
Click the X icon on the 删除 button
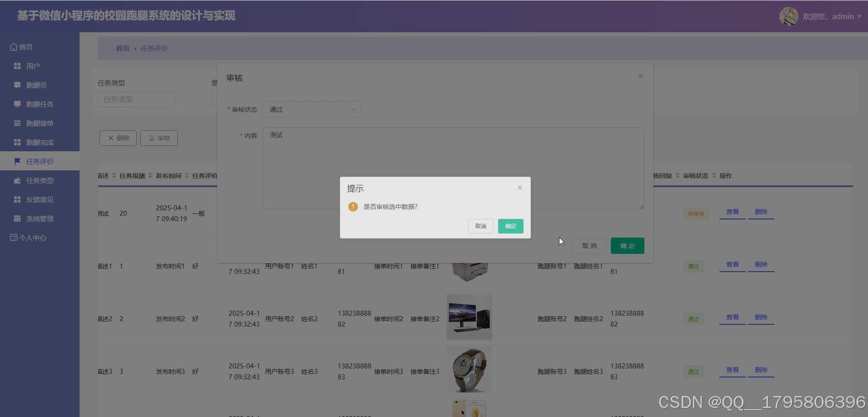pyautogui.click(x=110, y=138)
